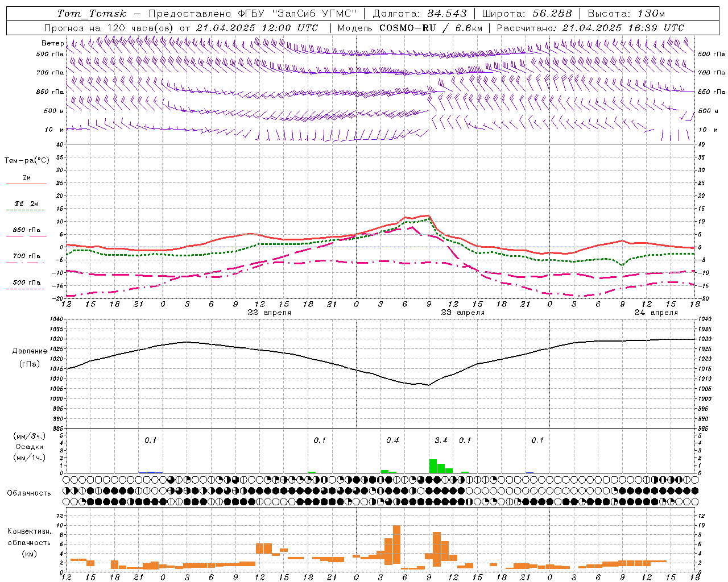Click the date label "22 апреля"
This screenshot has height=582, width=728.
click(x=269, y=313)
